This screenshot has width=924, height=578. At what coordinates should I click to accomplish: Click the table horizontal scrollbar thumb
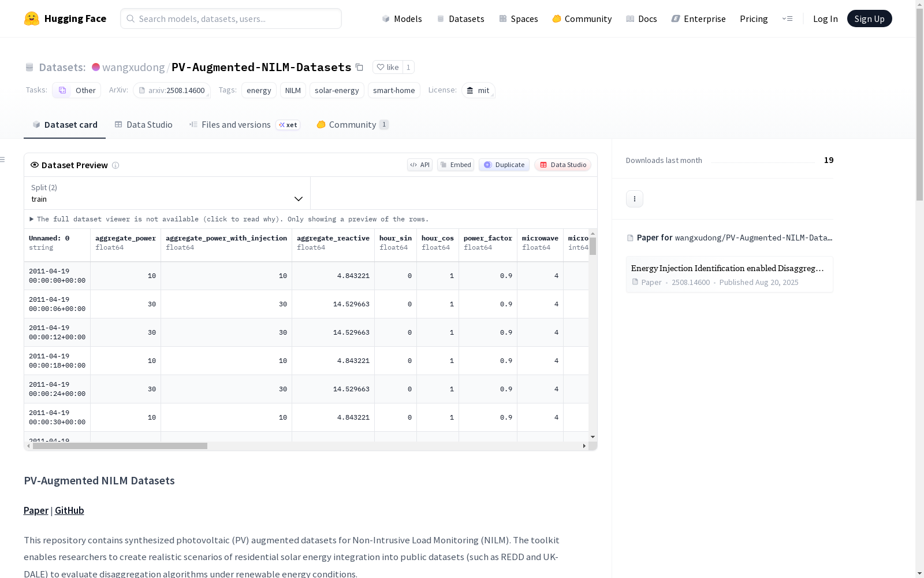coord(120,446)
